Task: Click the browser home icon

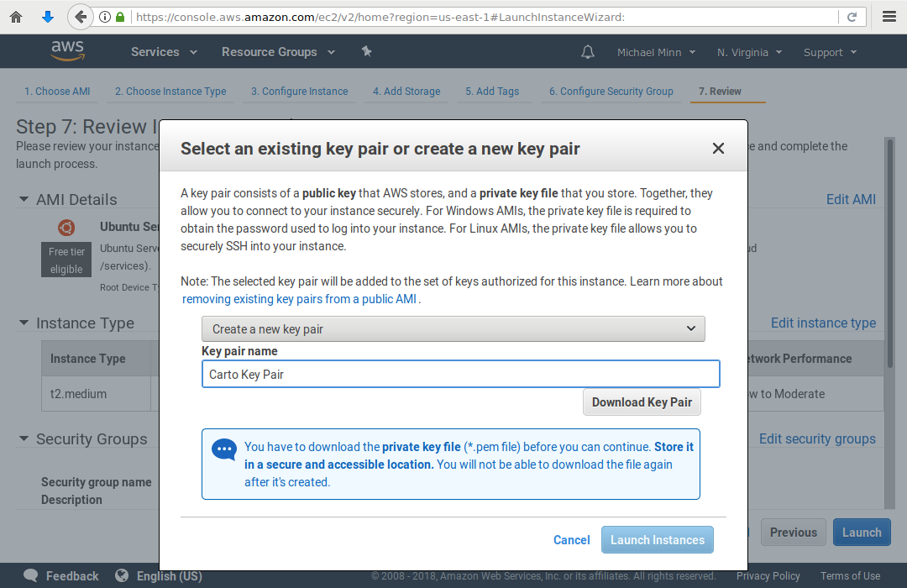Action: coord(16,17)
